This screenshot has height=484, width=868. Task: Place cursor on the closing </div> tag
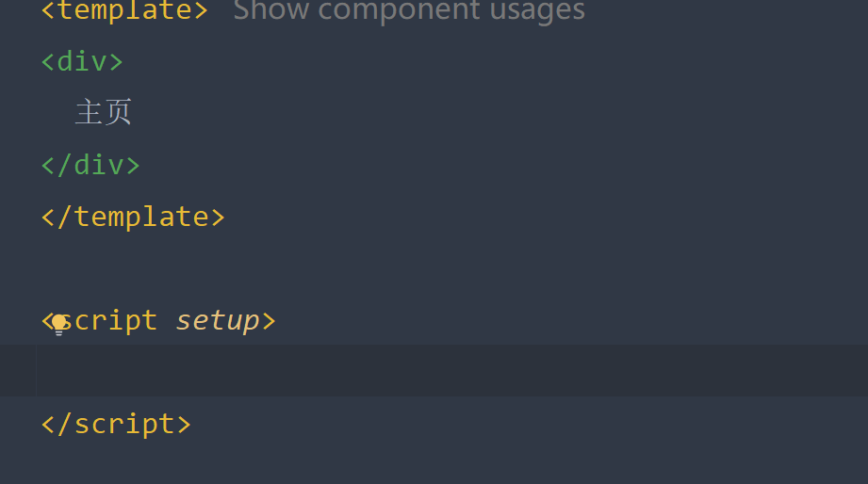[90, 166]
